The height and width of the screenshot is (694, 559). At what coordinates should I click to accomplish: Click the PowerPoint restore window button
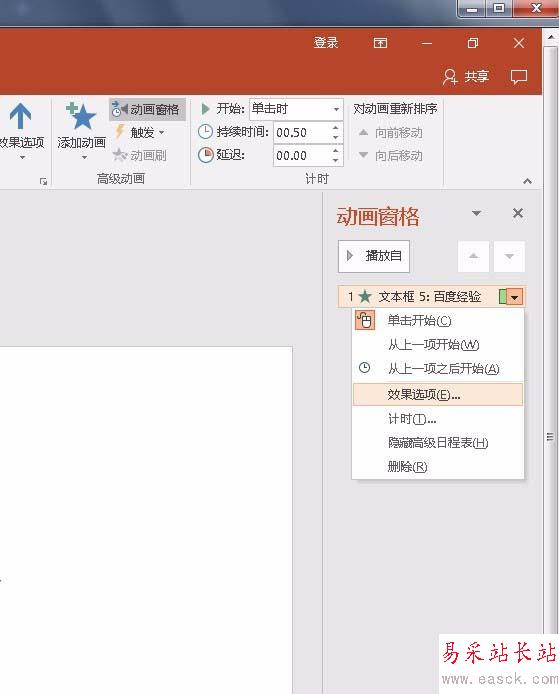[x=473, y=43]
